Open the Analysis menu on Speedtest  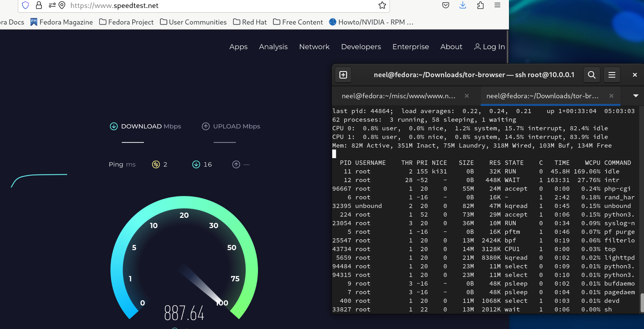[273, 47]
